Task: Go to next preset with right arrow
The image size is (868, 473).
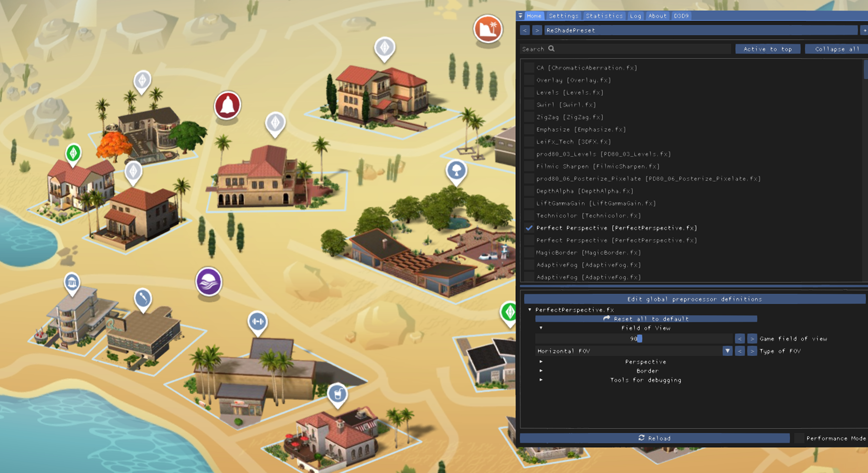Action: [x=537, y=30]
